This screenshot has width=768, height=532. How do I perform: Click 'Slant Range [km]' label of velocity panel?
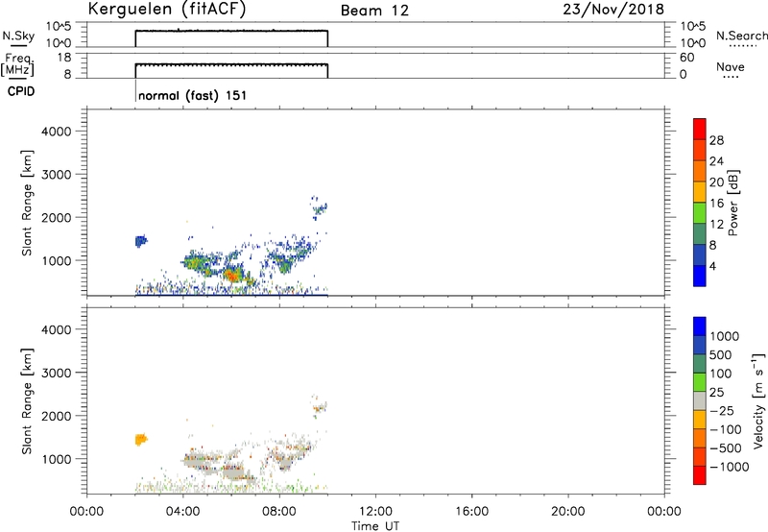click(x=26, y=401)
